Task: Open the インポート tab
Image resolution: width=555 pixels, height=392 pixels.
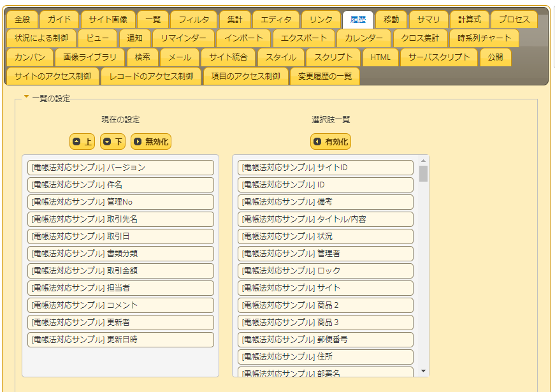Action: (x=243, y=38)
